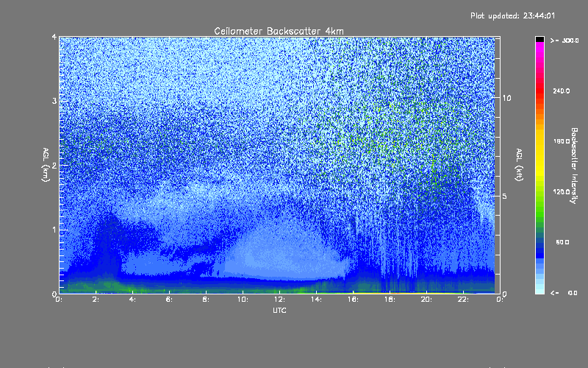
Task: Click the 'Ceilometer Backscatter 4km' plot title
Action: (279, 31)
